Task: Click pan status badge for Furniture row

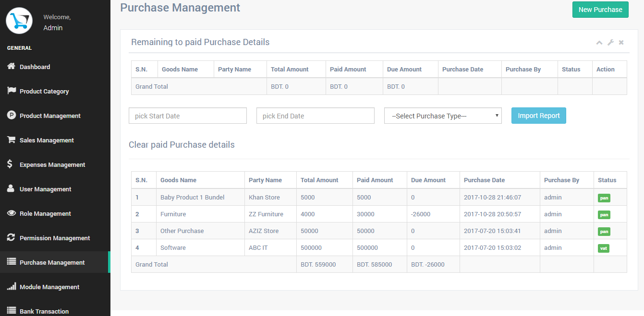Action: point(604,214)
